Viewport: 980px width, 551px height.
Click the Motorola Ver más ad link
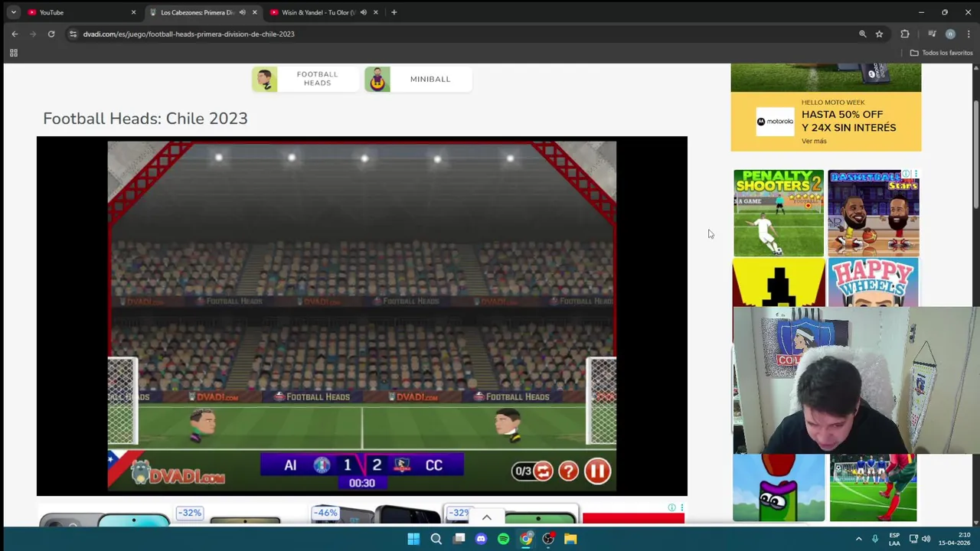pyautogui.click(x=814, y=141)
